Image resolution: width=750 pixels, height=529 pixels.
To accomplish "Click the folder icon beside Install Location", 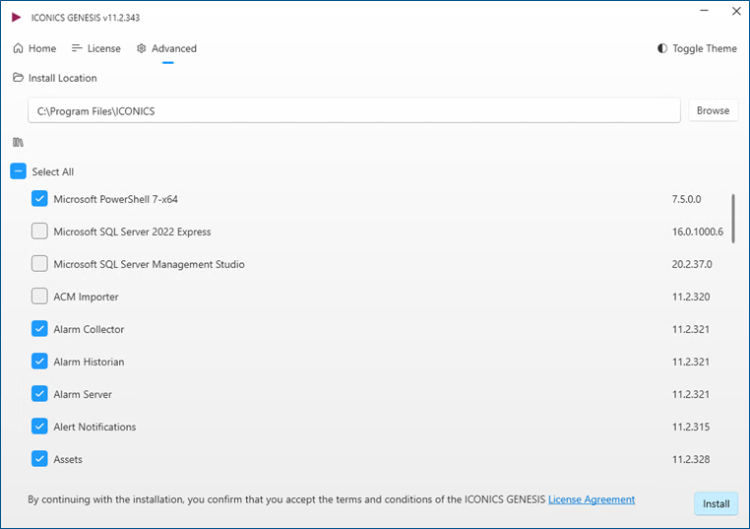I will 18,77.
